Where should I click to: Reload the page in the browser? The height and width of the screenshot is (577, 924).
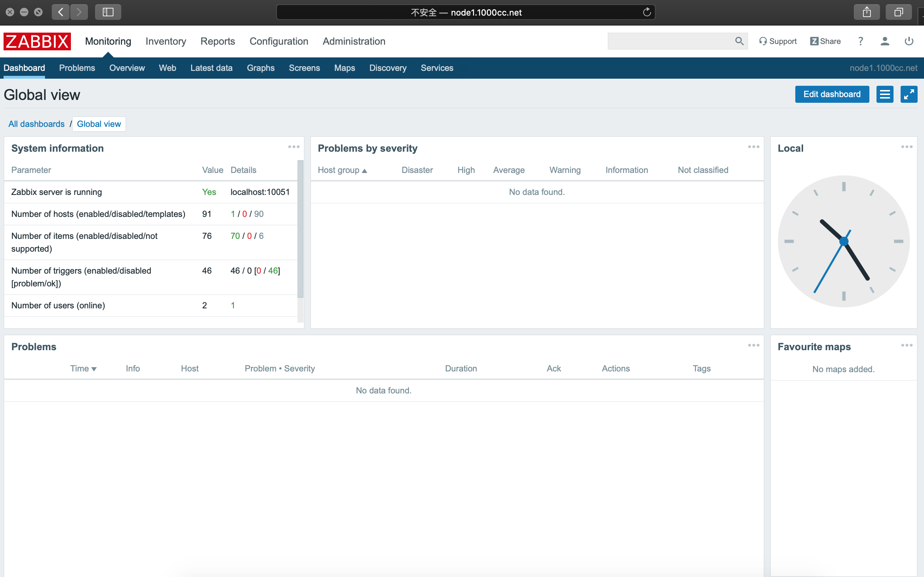[646, 12]
